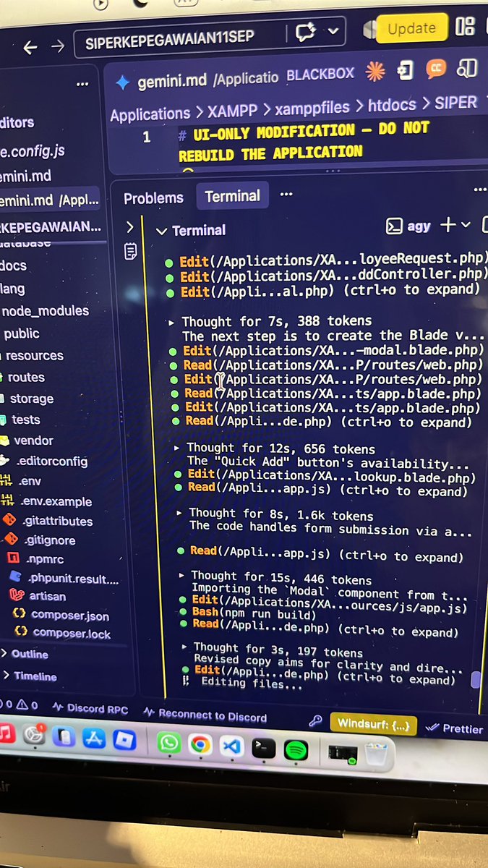
Task: Open the storage folder in explorer
Action: click(x=31, y=399)
